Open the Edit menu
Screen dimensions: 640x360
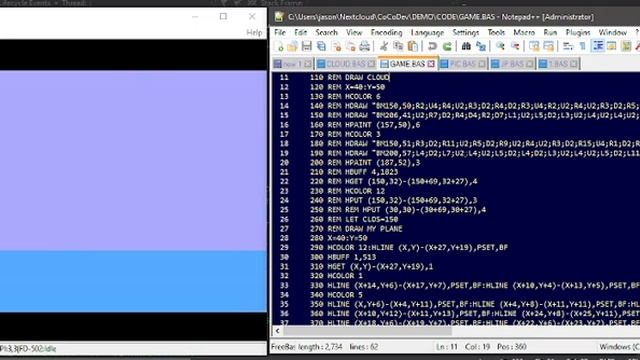point(301,32)
